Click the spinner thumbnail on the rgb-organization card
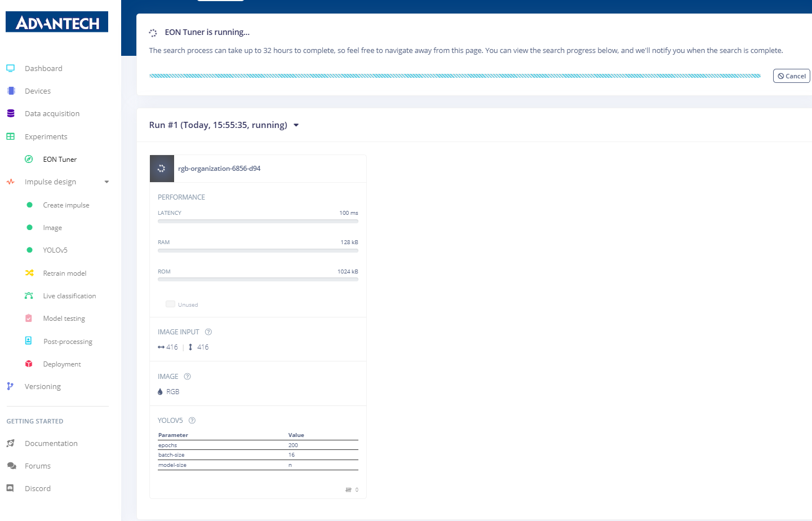The width and height of the screenshot is (812, 521). coord(162,169)
